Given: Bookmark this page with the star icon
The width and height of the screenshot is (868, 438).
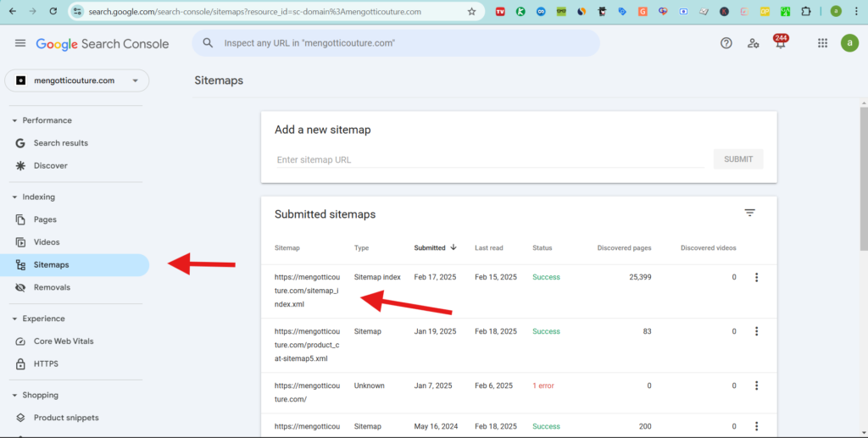Looking at the screenshot, I should click(x=471, y=11).
